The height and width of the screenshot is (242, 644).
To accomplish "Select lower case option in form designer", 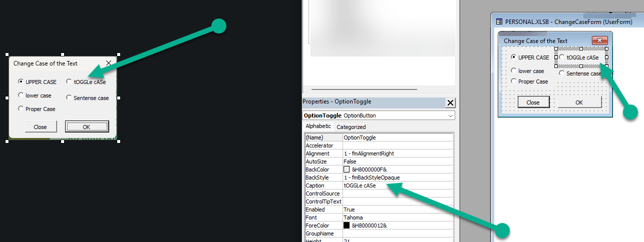I will [527, 71].
